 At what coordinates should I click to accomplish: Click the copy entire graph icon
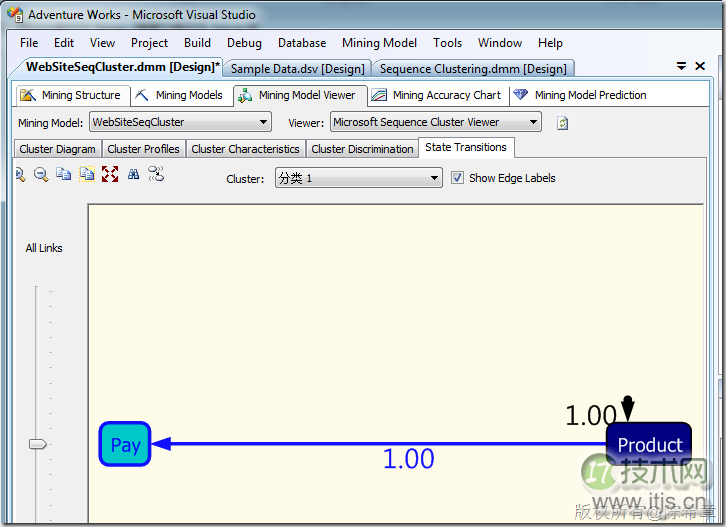87,174
